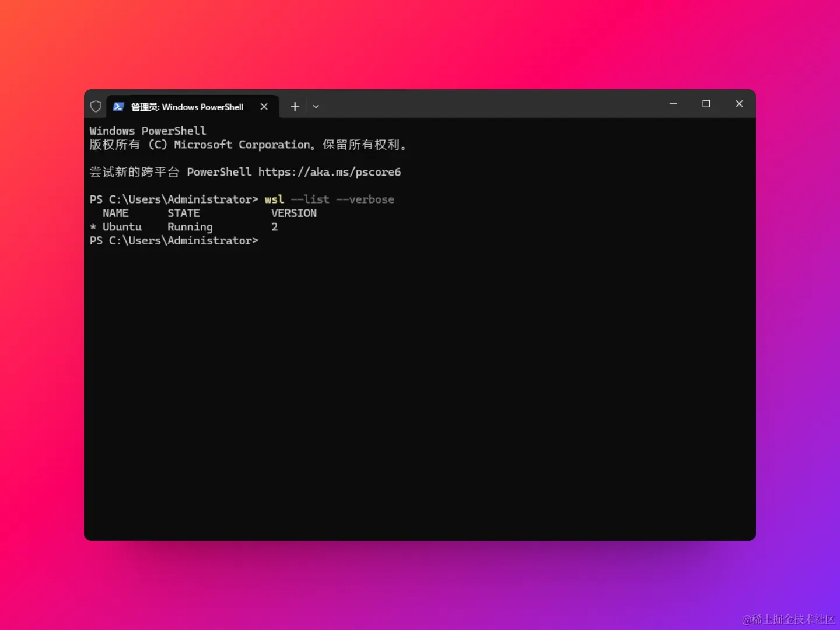Click the STATE column header
Image resolution: width=840 pixels, height=630 pixels.
coord(184,213)
